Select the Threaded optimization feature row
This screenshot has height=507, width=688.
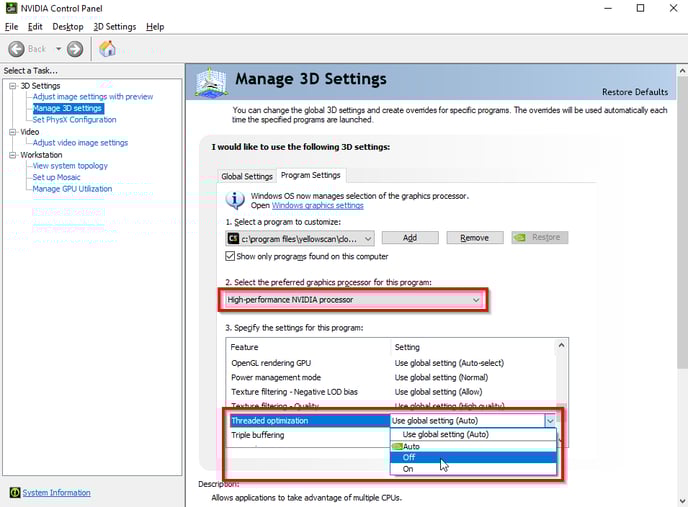(x=309, y=421)
